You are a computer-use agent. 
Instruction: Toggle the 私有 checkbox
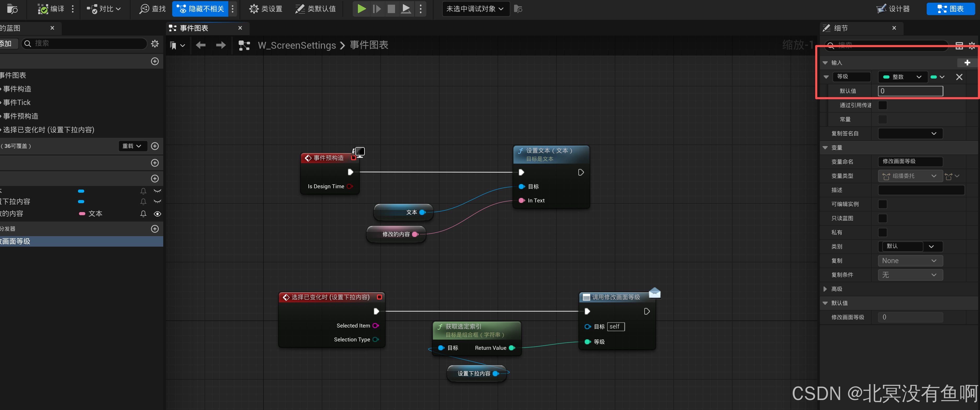(883, 232)
